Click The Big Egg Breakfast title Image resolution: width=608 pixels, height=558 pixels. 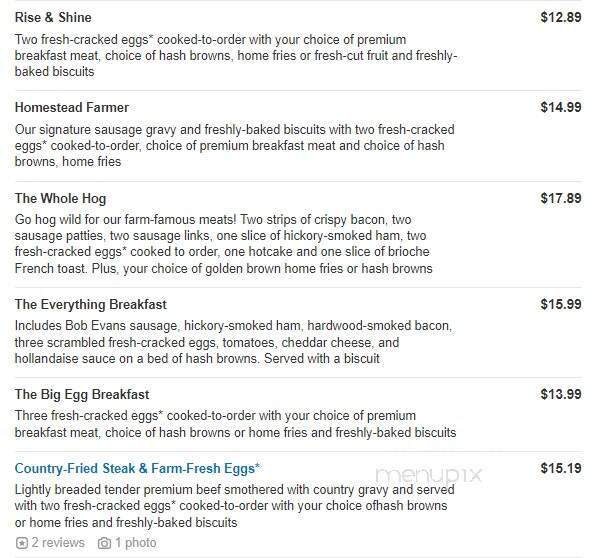[82, 394]
